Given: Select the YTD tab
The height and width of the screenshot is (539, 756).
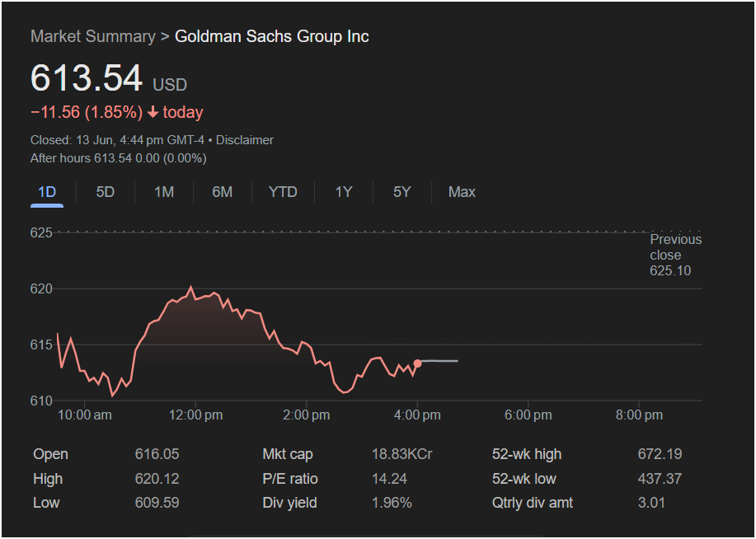Looking at the screenshot, I should coord(283,192).
